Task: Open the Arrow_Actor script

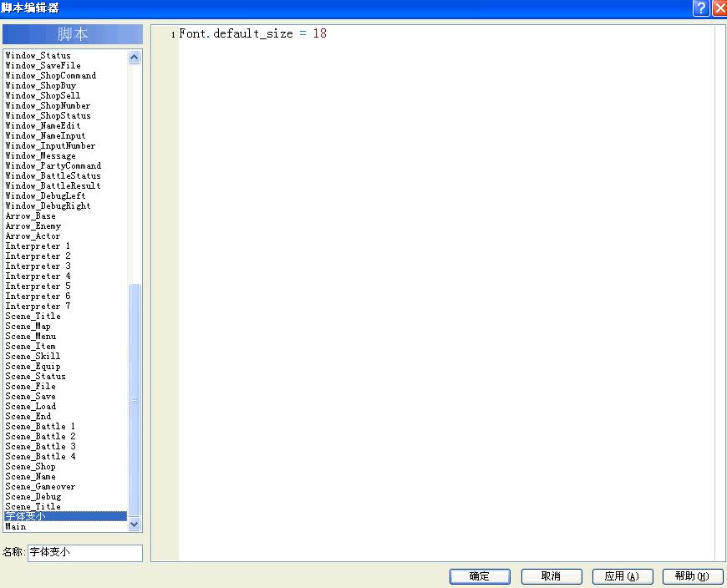Action: (65, 236)
